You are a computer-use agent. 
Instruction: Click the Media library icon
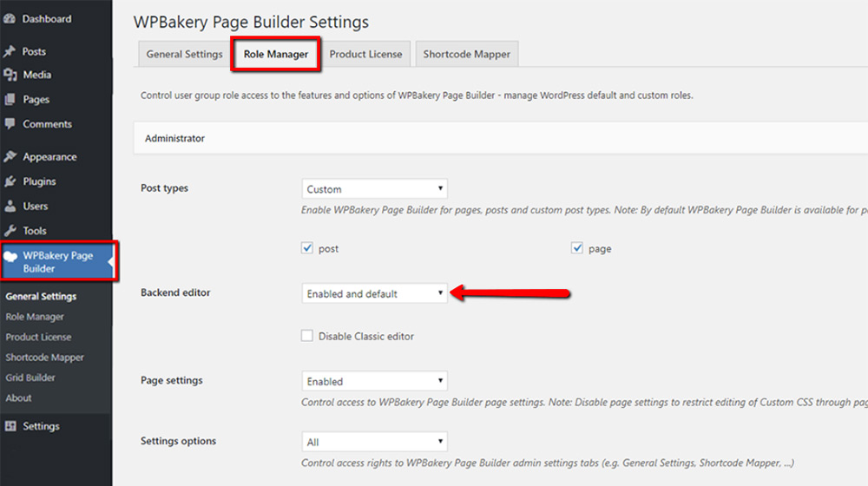click(x=10, y=75)
